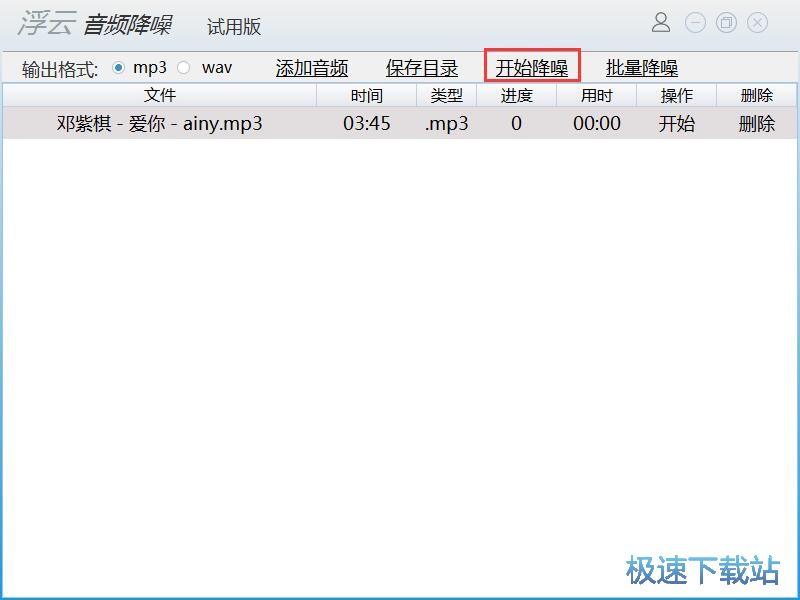Viewport: 800px width, 600px height.
Task: Click the 操作 column header
Action: pyautogui.click(x=677, y=95)
